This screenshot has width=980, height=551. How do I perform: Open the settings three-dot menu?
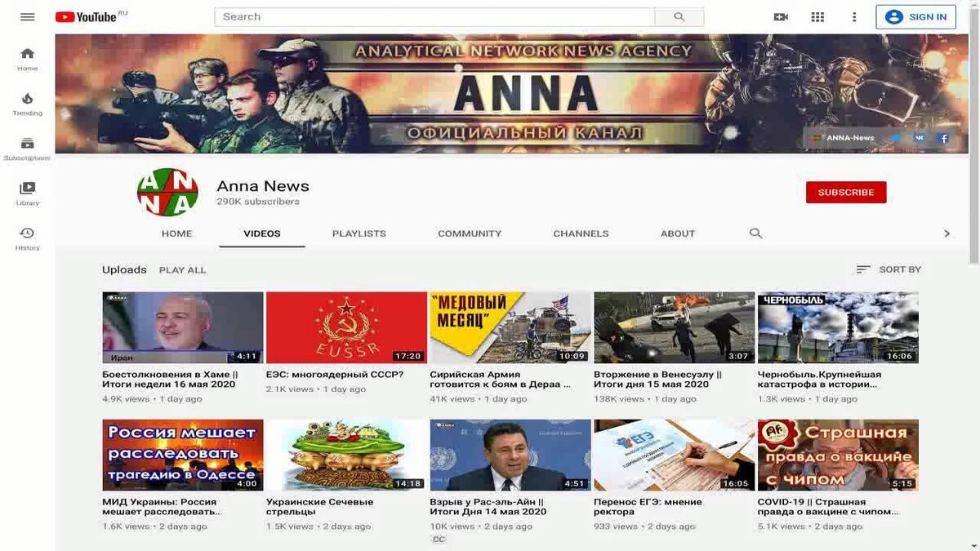(854, 17)
